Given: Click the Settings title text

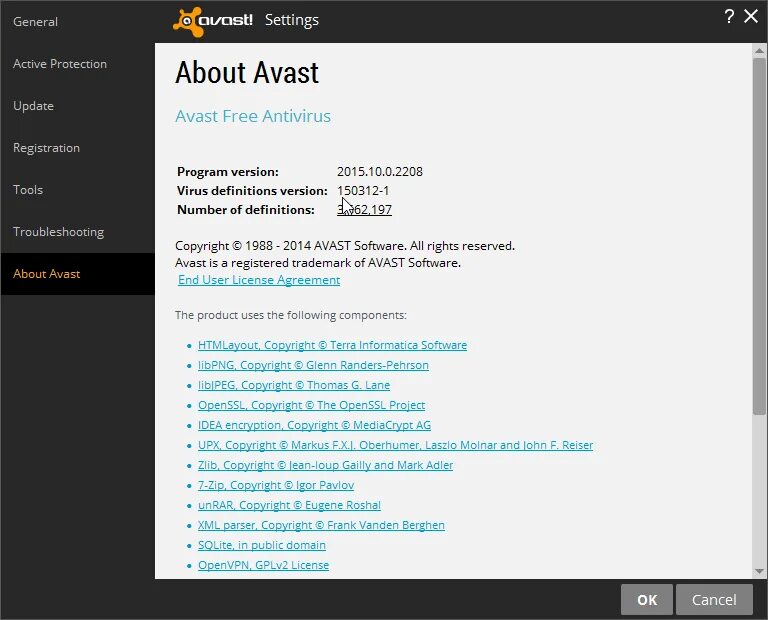Looking at the screenshot, I should [291, 20].
